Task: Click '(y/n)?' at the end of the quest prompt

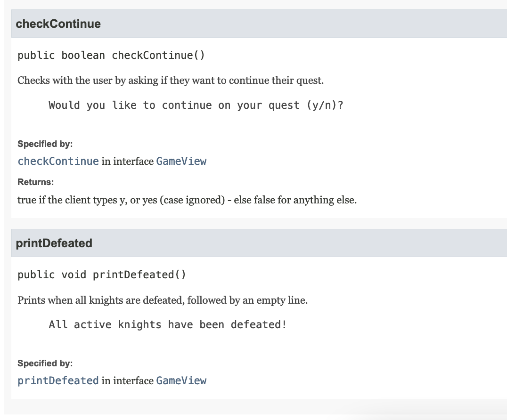Action: click(x=325, y=105)
